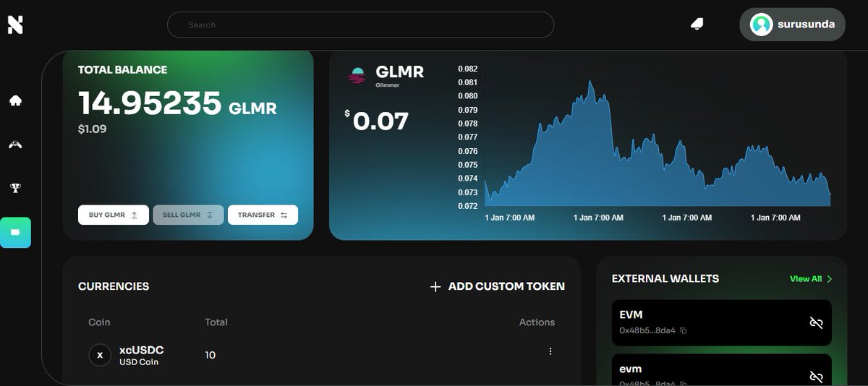
Task: Click the 0.082 chart axis label
Action: pos(467,69)
